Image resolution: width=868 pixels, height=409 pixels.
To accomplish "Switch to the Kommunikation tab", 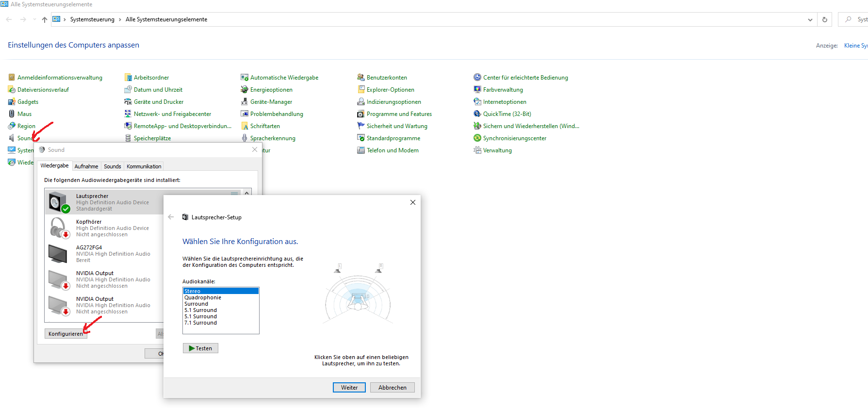I will pyautogui.click(x=144, y=166).
